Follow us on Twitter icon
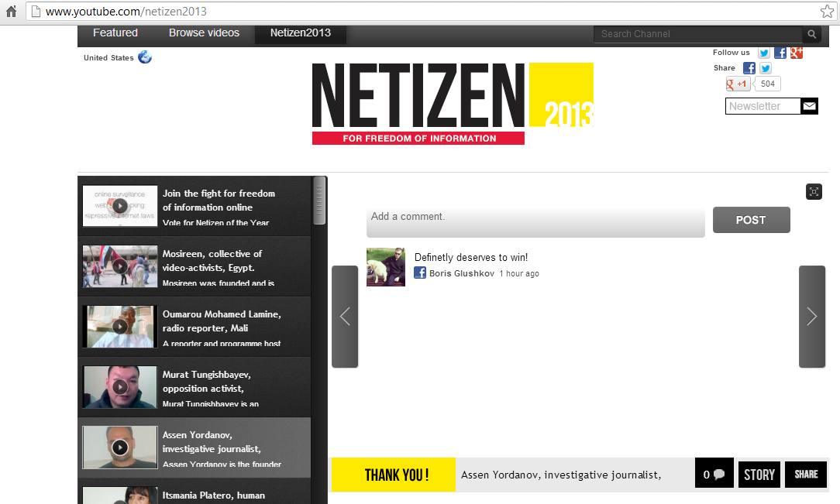840x504 pixels. [x=764, y=53]
